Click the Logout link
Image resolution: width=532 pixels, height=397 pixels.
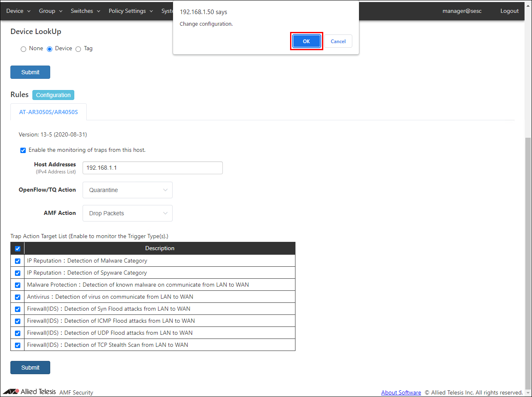click(x=509, y=11)
